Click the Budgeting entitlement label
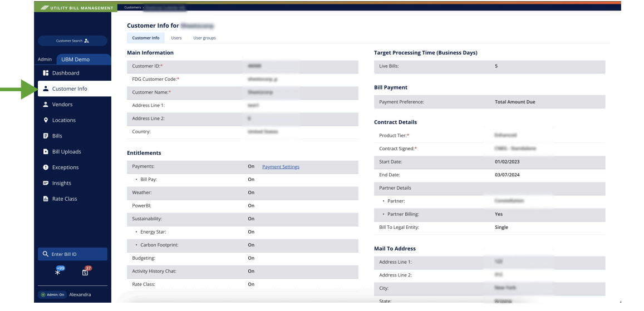Viewport: 644px width, 311px height. click(x=144, y=258)
